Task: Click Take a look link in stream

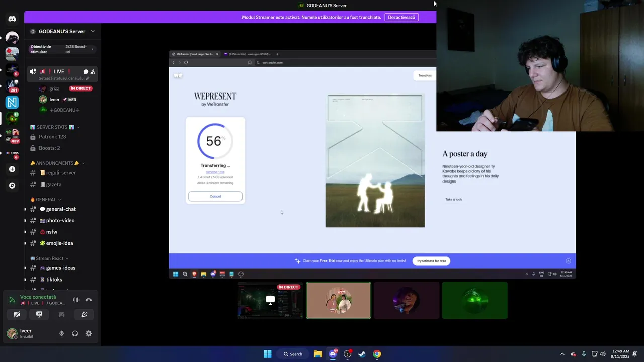Action: click(453, 200)
